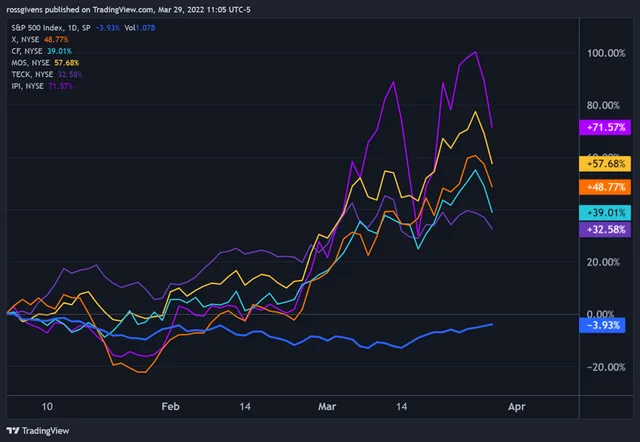Click the blue -3.93% price label
Screen dimensions: 640x442
click(602, 325)
